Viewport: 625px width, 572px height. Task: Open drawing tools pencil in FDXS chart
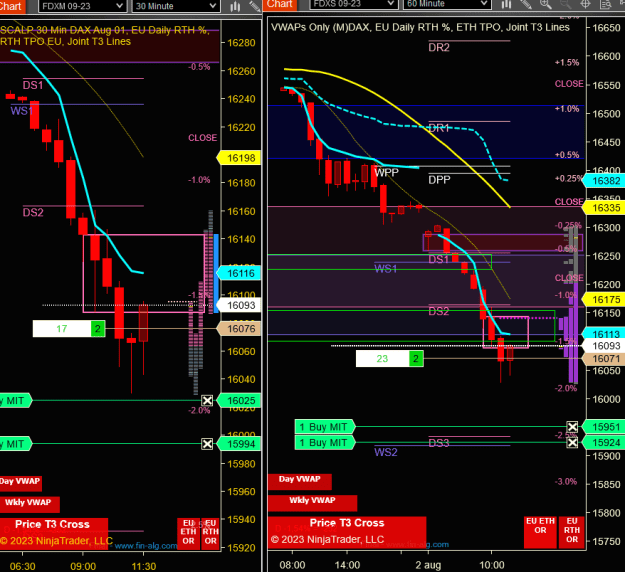(526, 4)
